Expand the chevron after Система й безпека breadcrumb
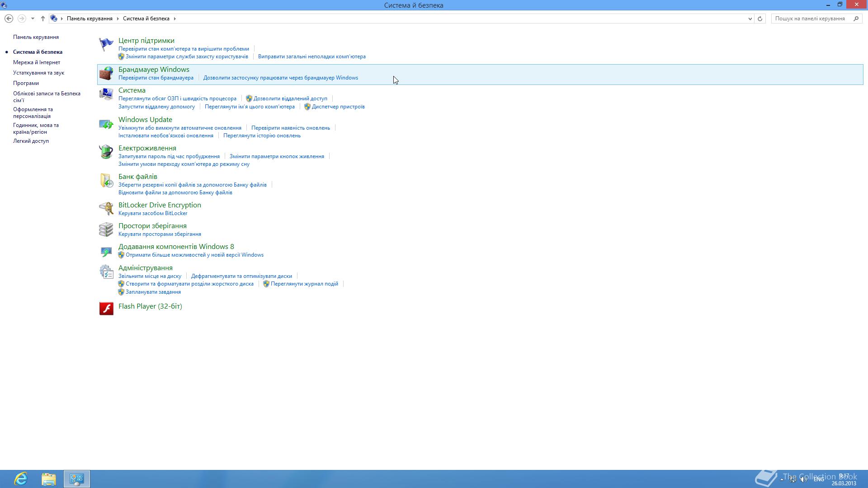Image resolution: width=868 pixels, height=488 pixels. point(175,19)
